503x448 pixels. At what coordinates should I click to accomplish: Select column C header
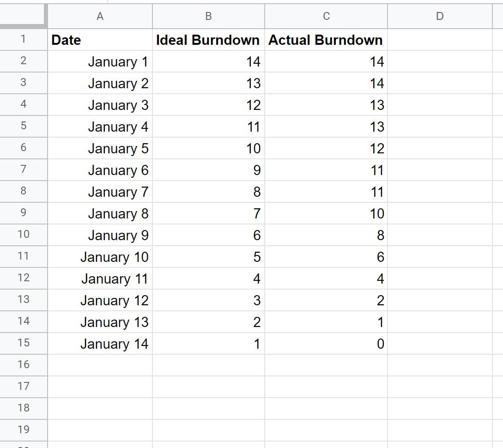(x=326, y=17)
